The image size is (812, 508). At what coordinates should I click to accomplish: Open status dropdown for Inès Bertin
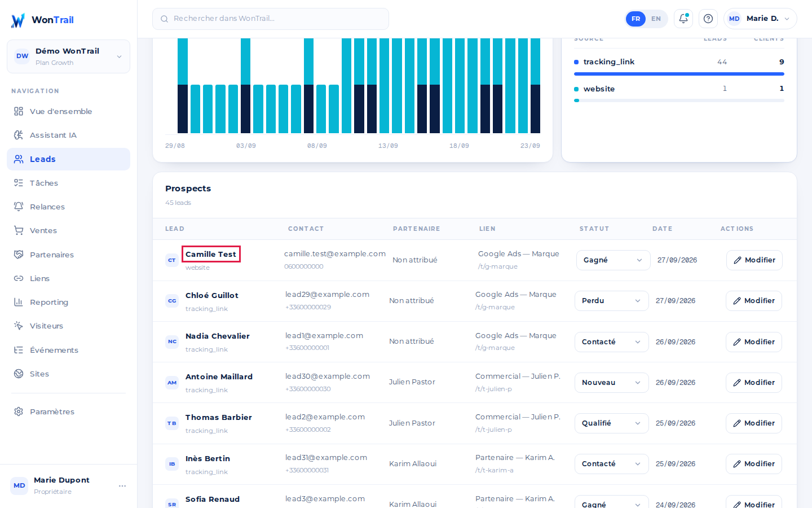coord(612,464)
